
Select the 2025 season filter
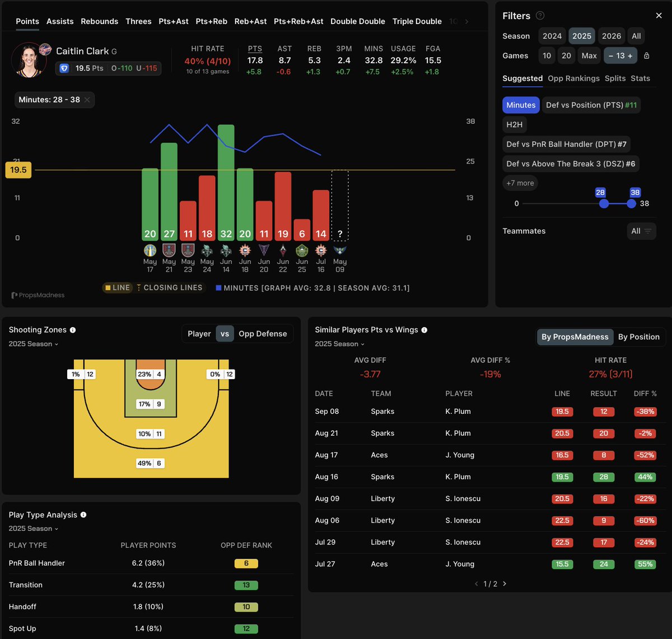pos(582,36)
